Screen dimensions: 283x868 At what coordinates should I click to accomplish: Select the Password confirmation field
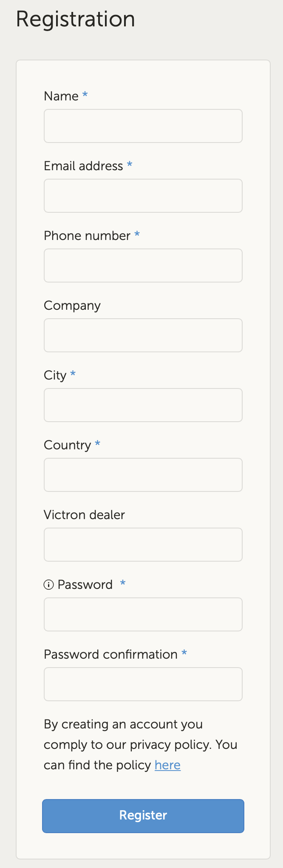(x=143, y=684)
